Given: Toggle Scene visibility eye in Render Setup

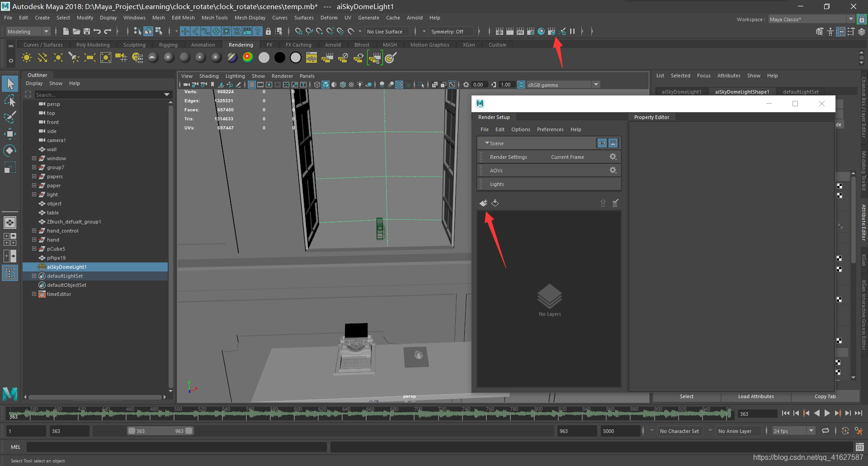Looking at the screenshot, I should click(602, 143).
